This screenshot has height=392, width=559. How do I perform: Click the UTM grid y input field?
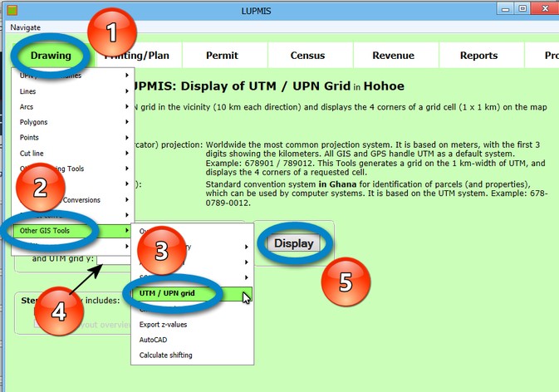pyautogui.click(x=114, y=259)
